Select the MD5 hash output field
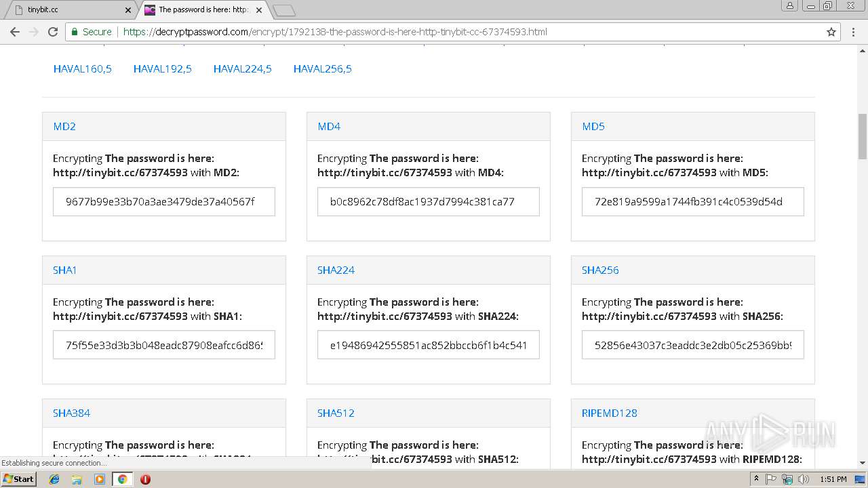Image resolution: width=868 pixels, height=488 pixels. click(x=693, y=202)
